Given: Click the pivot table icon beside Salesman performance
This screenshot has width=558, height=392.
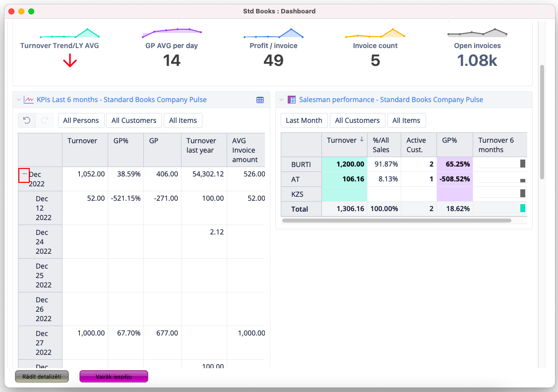Looking at the screenshot, I should [x=292, y=100].
